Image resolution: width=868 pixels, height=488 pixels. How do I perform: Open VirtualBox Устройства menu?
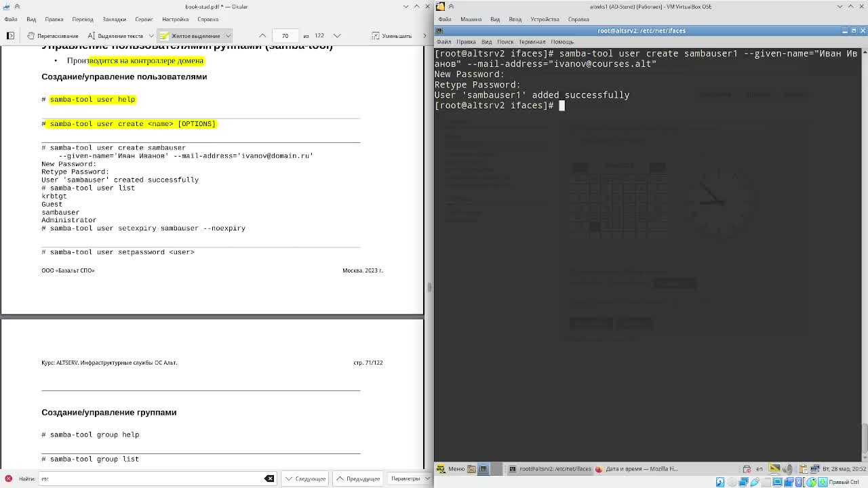click(x=545, y=19)
